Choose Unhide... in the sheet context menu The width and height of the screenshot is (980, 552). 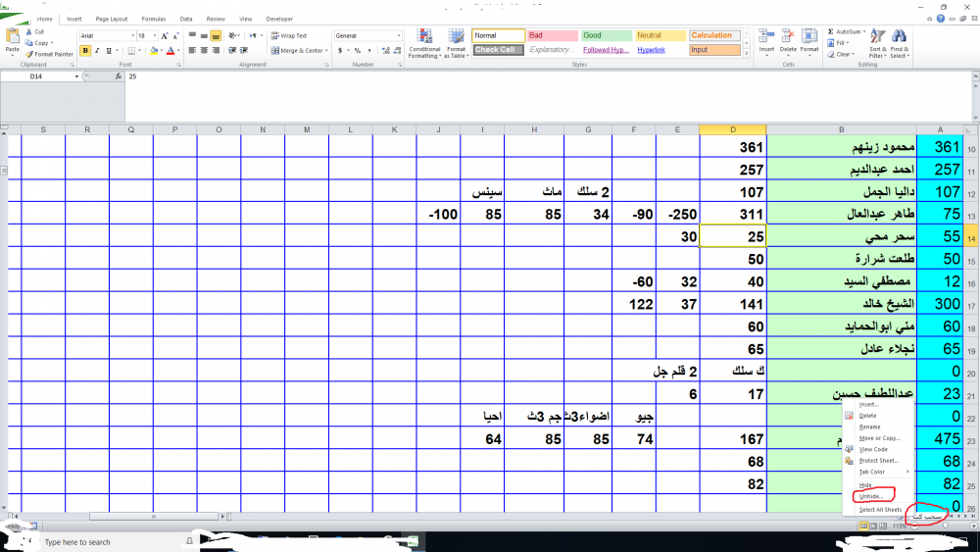pyautogui.click(x=870, y=496)
